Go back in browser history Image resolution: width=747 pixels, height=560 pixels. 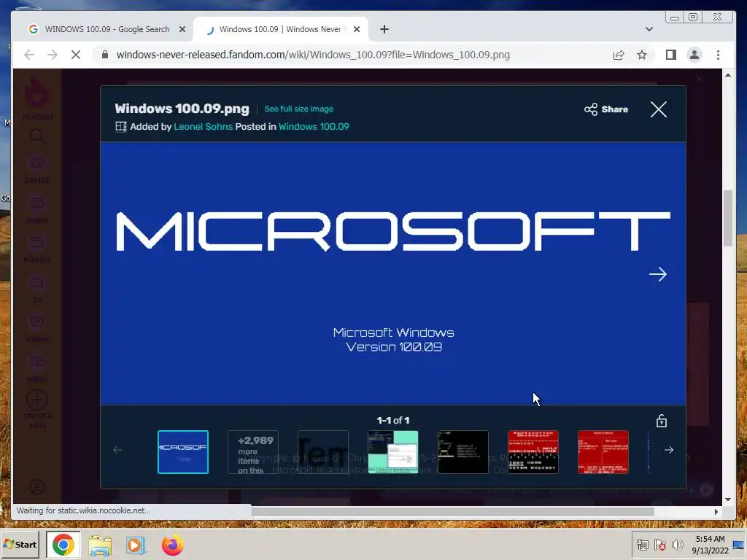point(29,55)
